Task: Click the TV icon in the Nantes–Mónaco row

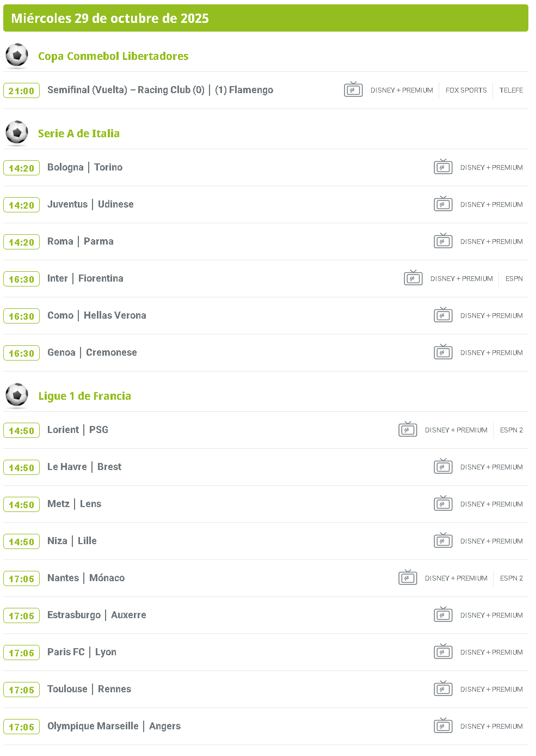Action: point(408,577)
